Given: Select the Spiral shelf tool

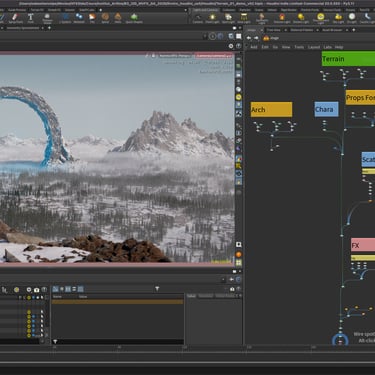Looking at the screenshot, I should point(105,18).
